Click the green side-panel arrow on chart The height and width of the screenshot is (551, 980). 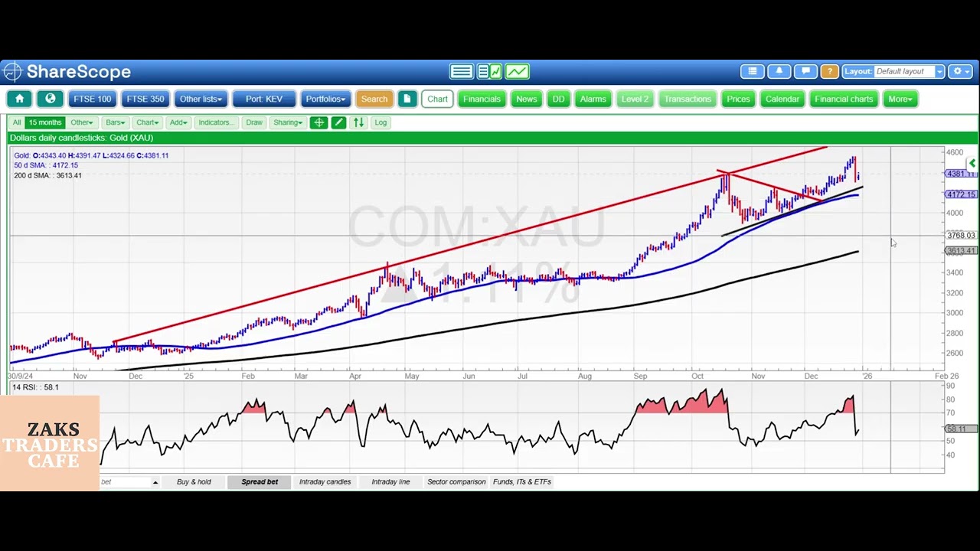(972, 164)
